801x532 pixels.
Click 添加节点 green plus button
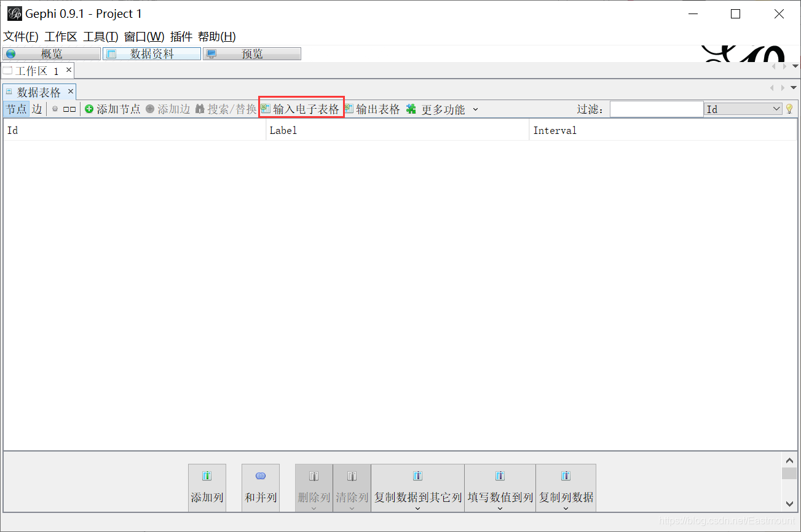click(112, 109)
